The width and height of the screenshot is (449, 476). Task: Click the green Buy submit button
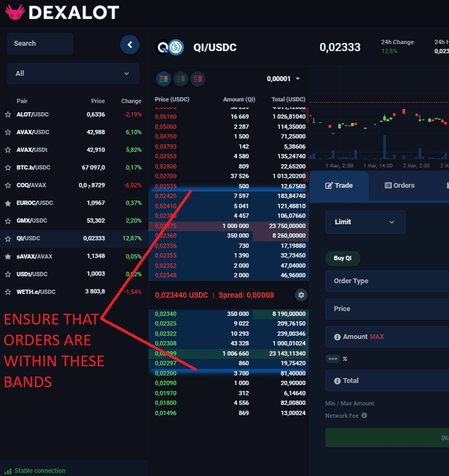point(387,437)
